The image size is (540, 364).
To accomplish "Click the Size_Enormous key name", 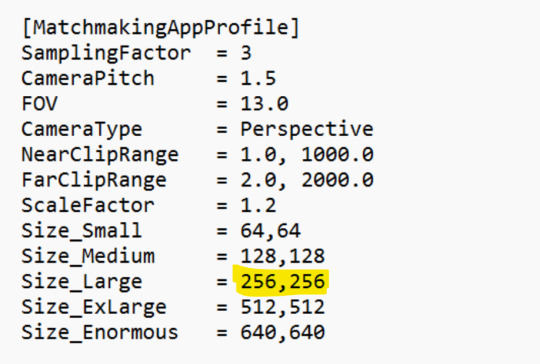I will (x=100, y=333).
